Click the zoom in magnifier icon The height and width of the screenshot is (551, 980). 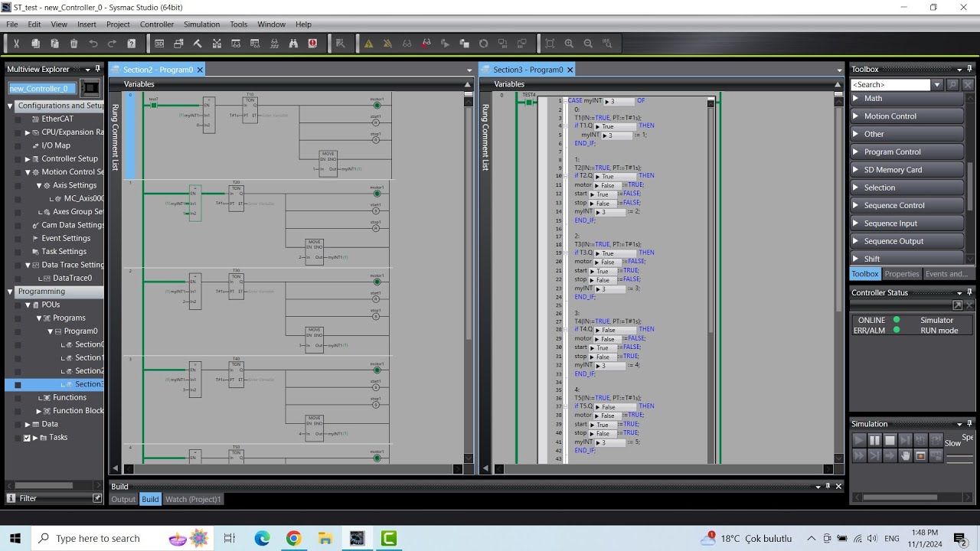(569, 44)
